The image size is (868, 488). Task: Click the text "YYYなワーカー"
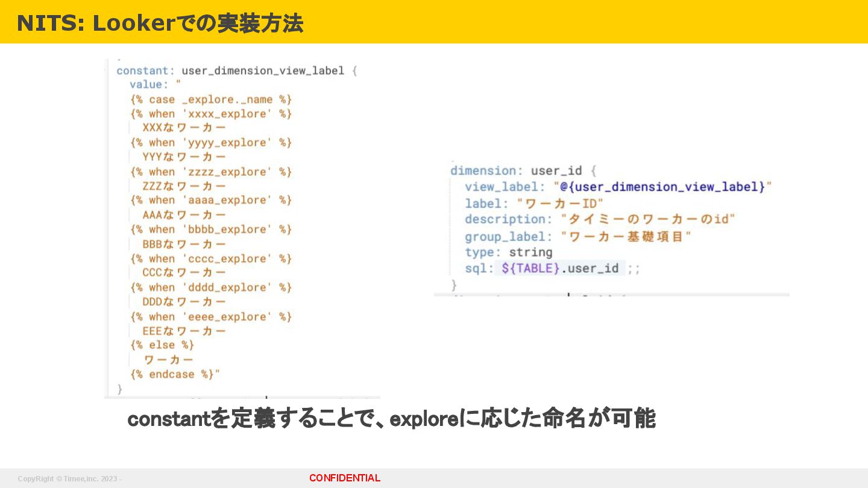tap(184, 157)
